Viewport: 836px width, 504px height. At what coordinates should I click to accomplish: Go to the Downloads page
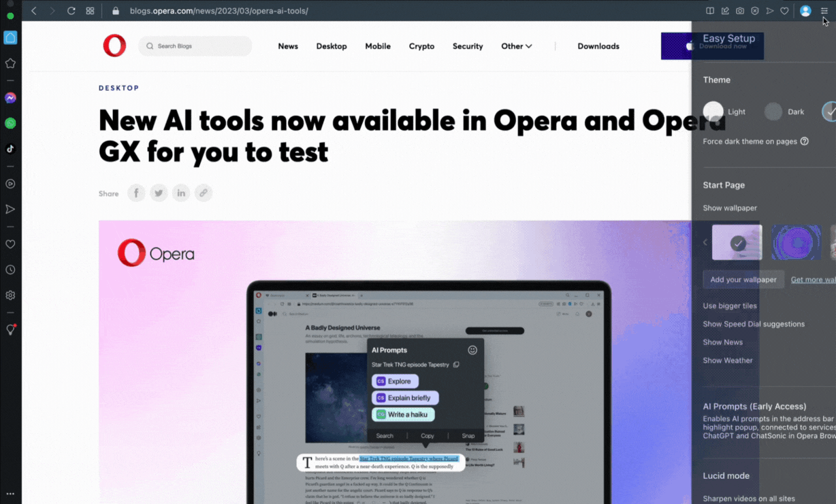598,46
